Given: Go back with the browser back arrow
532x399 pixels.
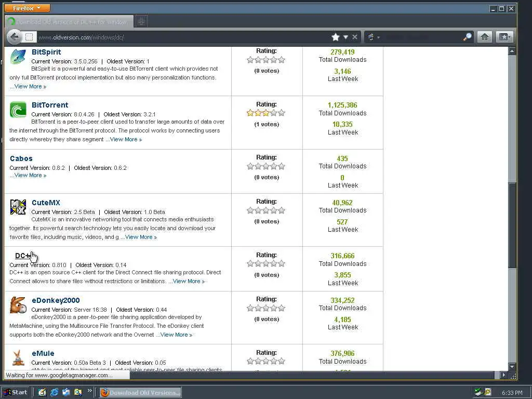Looking at the screenshot, I should 14,37.
